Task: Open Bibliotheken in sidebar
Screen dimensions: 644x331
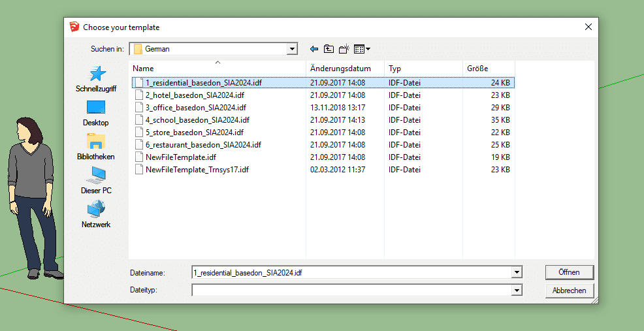Action: click(x=96, y=146)
